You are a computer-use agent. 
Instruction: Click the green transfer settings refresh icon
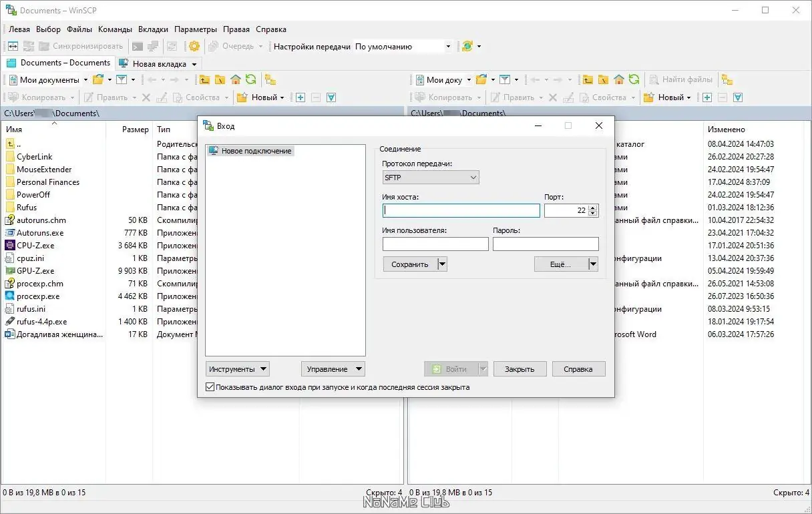coord(467,46)
